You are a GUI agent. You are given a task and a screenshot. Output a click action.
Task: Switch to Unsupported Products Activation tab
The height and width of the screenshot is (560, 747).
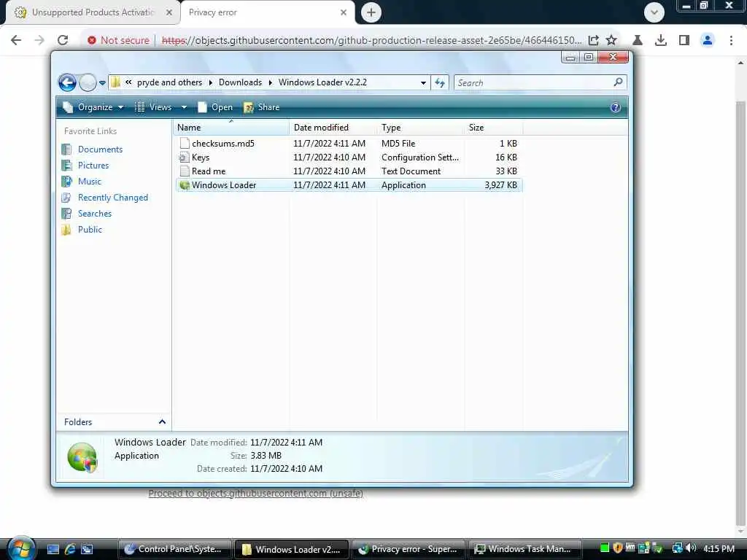(x=93, y=12)
